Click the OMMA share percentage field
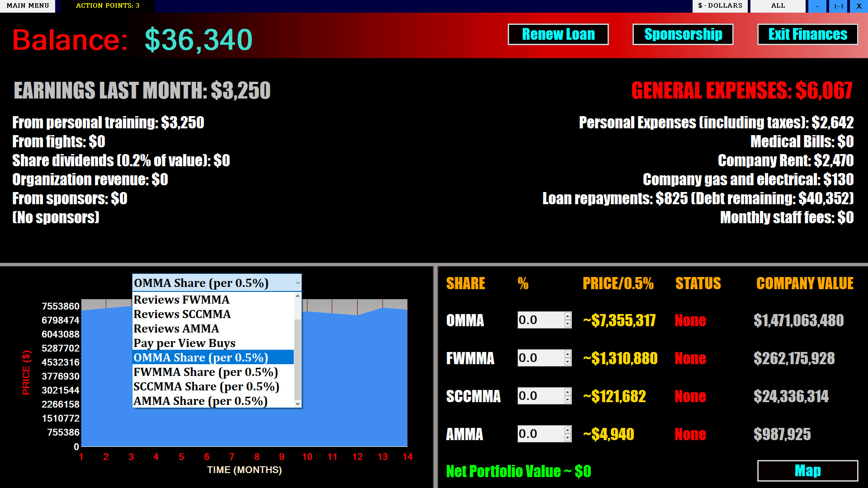The image size is (868, 488). click(540, 320)
